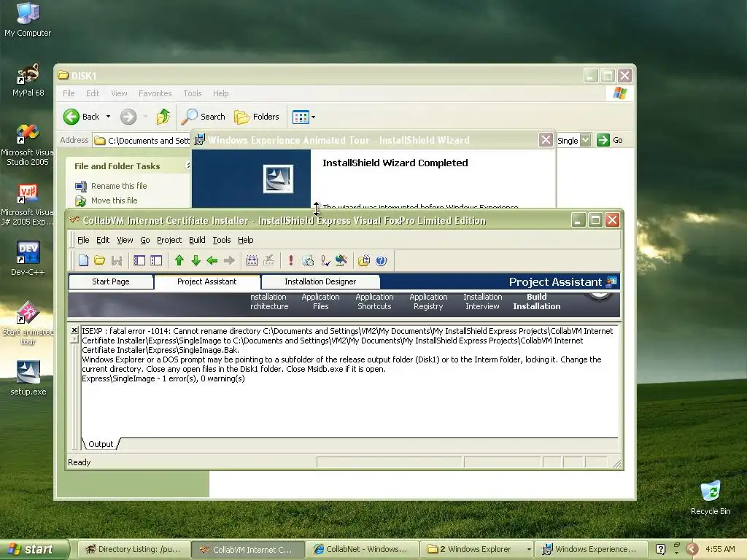Open the address bar dropdown next to Single
Image resolution: width=747 pixels, height=560 pixels.
(x=586, y=140)
